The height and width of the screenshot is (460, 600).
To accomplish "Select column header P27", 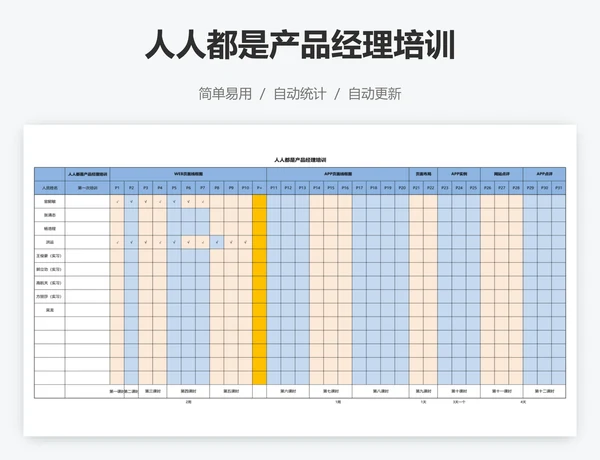I will pyautogui.click(x=502, y=188).
